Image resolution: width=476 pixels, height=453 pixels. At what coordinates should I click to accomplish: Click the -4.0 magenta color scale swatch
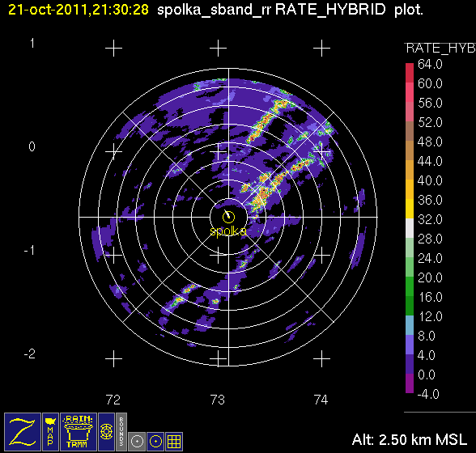(410, 383)
